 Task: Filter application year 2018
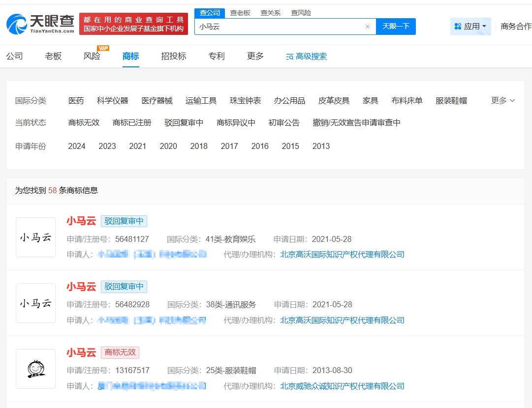coord(199,146)
